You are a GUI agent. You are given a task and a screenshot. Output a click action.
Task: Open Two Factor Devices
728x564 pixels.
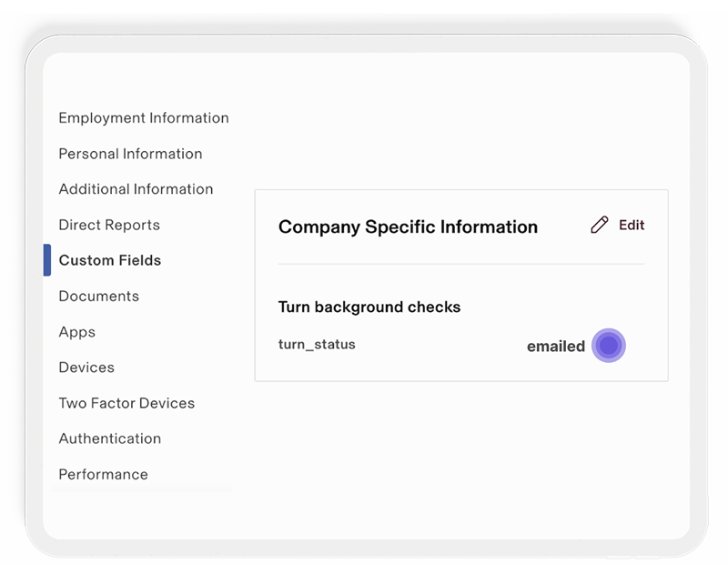(126, 403)
